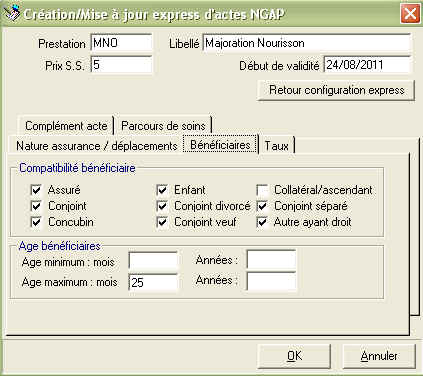
Task: Uncheck the Enfant checkbox
Action: (162, 190)
